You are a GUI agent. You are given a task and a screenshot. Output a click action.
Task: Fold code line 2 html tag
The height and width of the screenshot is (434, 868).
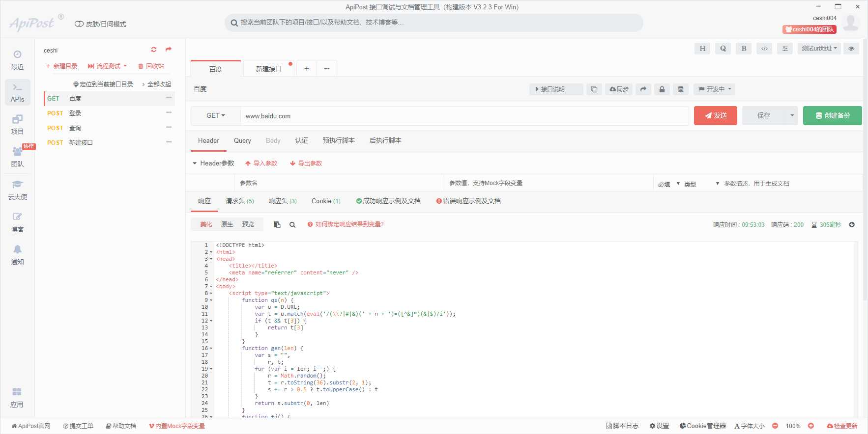tap(211, 252)
